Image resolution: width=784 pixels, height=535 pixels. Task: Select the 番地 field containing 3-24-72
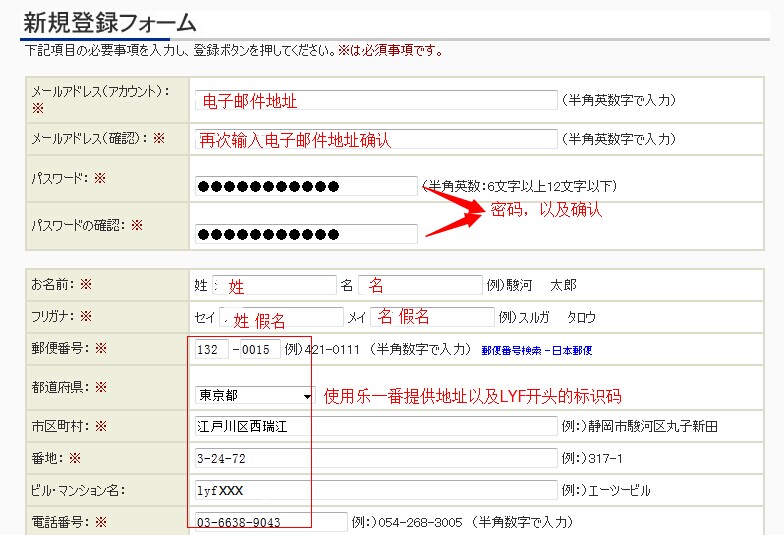[x=376, y=458]
